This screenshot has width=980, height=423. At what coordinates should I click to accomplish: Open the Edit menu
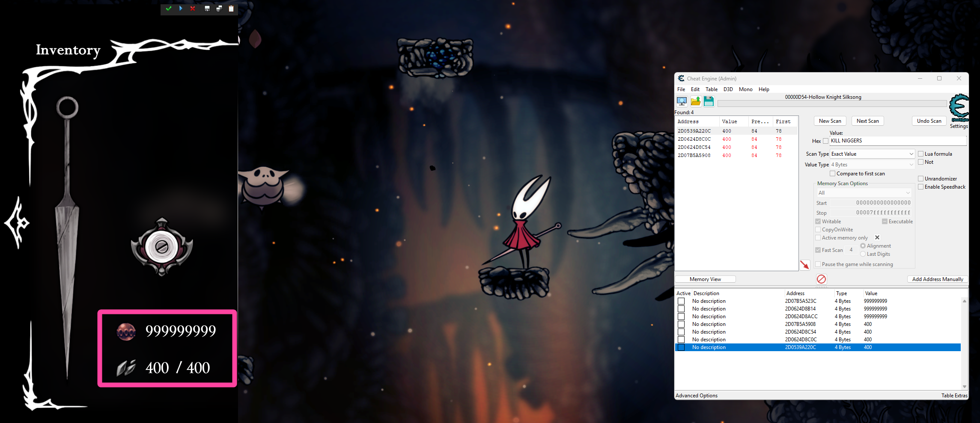(x=695, y=89)
